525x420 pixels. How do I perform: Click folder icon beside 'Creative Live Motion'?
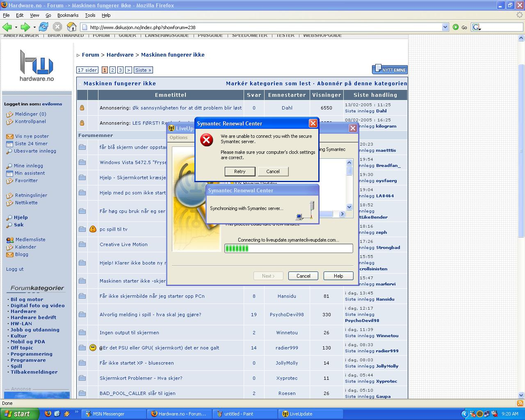pyautogui.click(x=82, y=244)
